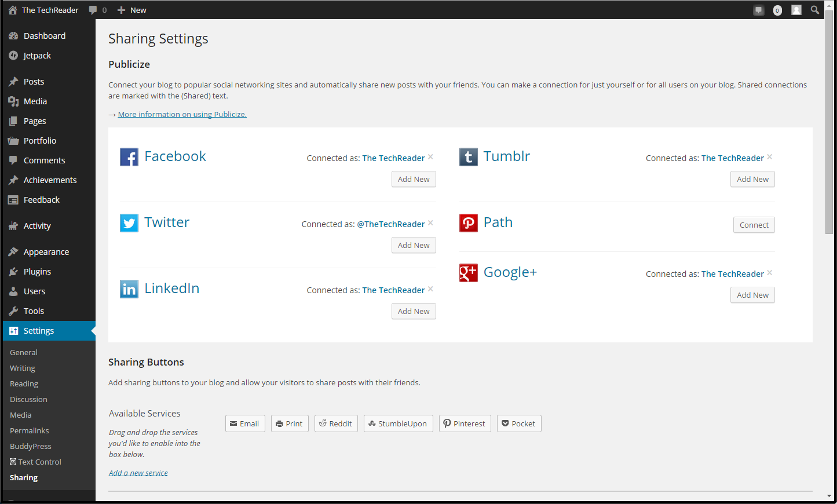The width and height of the screenshot is (837, 504).
Task: Remove the Tumblr connection via its x icon
Action: click(770, 157)
